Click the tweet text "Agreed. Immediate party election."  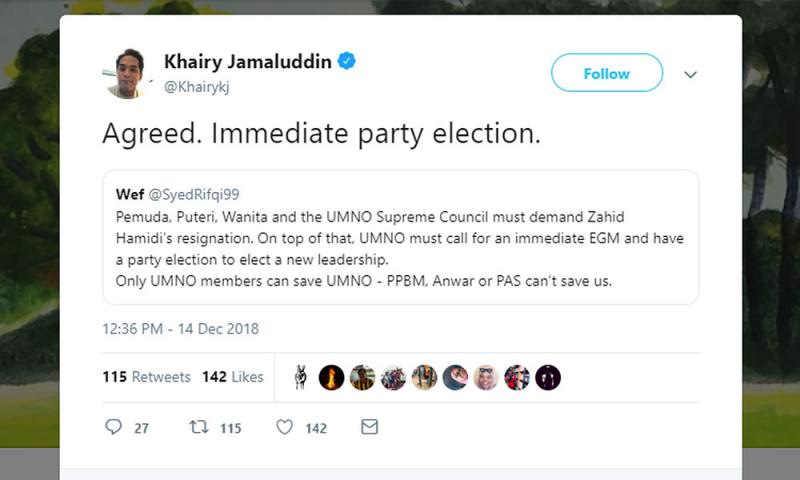tap(321, 135)
